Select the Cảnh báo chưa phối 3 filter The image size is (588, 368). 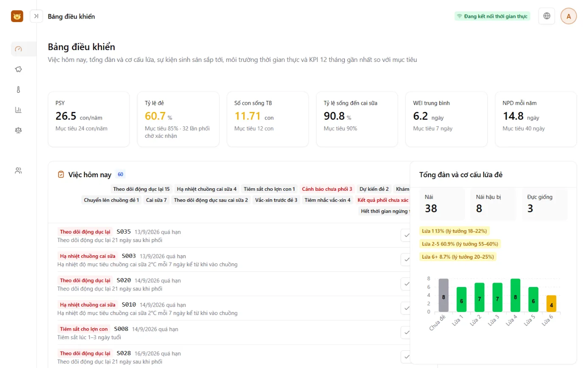tap(327, 189)
